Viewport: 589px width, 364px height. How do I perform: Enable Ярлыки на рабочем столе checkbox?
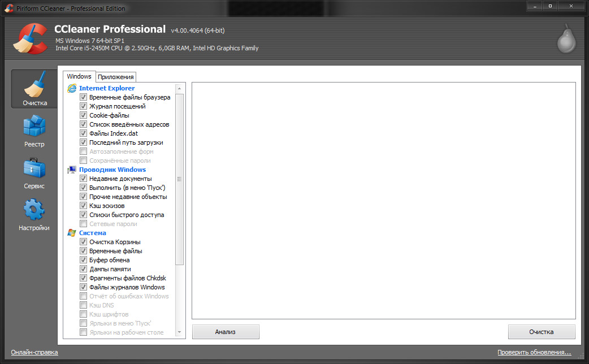84,332
